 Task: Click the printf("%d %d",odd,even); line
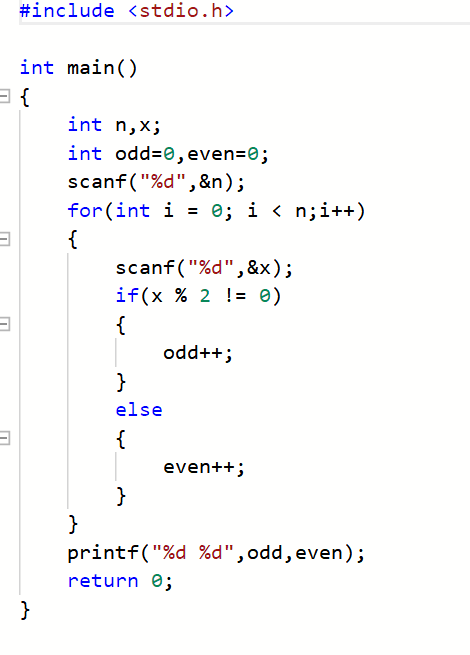(x=216, y=553)
